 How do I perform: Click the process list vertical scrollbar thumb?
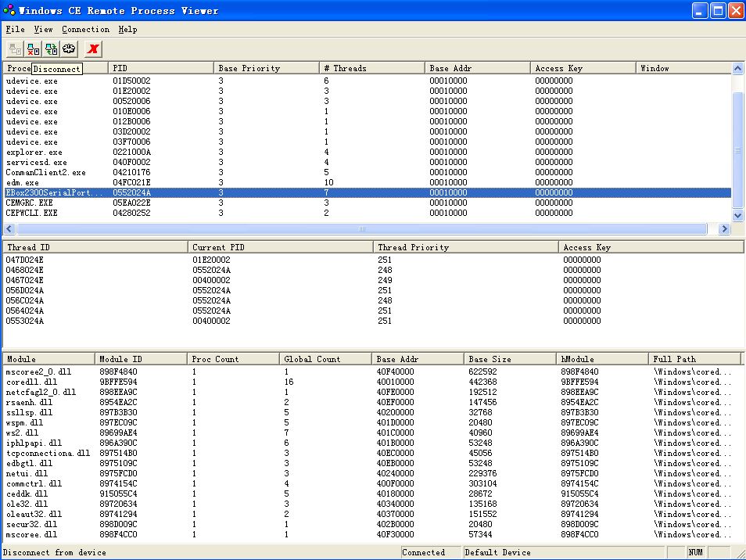click(x=738, y=150)
